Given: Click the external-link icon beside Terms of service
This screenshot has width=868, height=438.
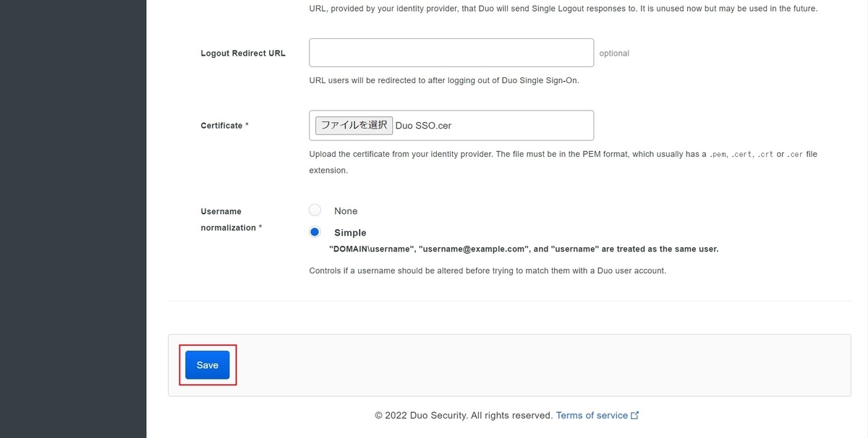Looking at the screenshot, I should tap(635, 416).
